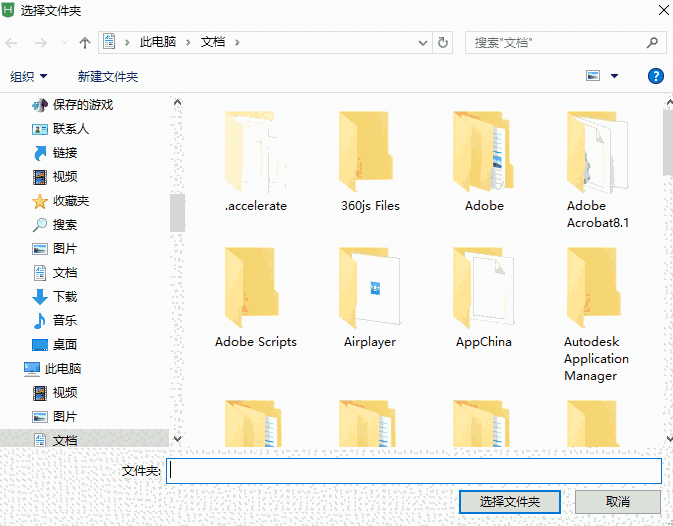Select the Adobe folder

tap(484, 161)
